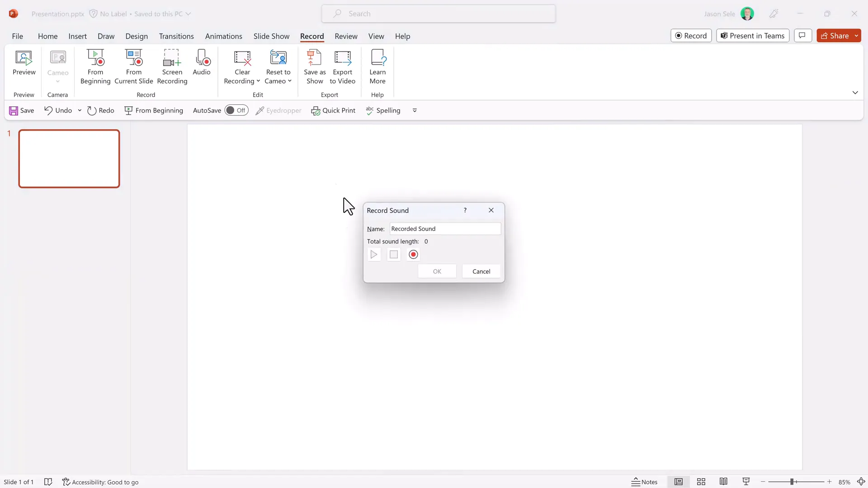Viewport: 868px width, 488px height.
Task: Toggle the Notes pane
Action: coord(645,482)
